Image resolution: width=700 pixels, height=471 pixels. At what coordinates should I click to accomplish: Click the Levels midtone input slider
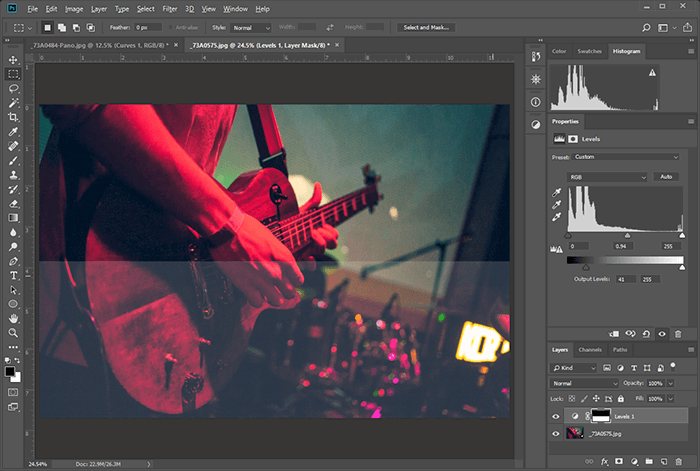pos(627,235)
